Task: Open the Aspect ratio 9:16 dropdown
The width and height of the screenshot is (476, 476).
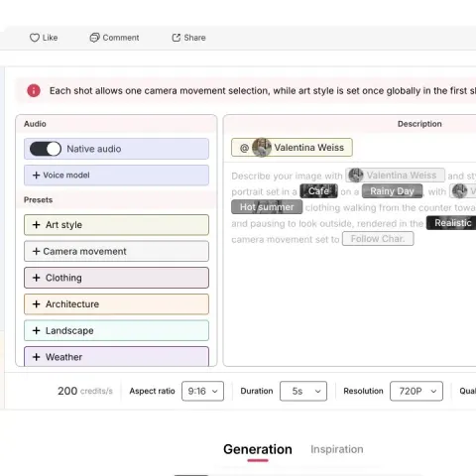Action: 202,391
